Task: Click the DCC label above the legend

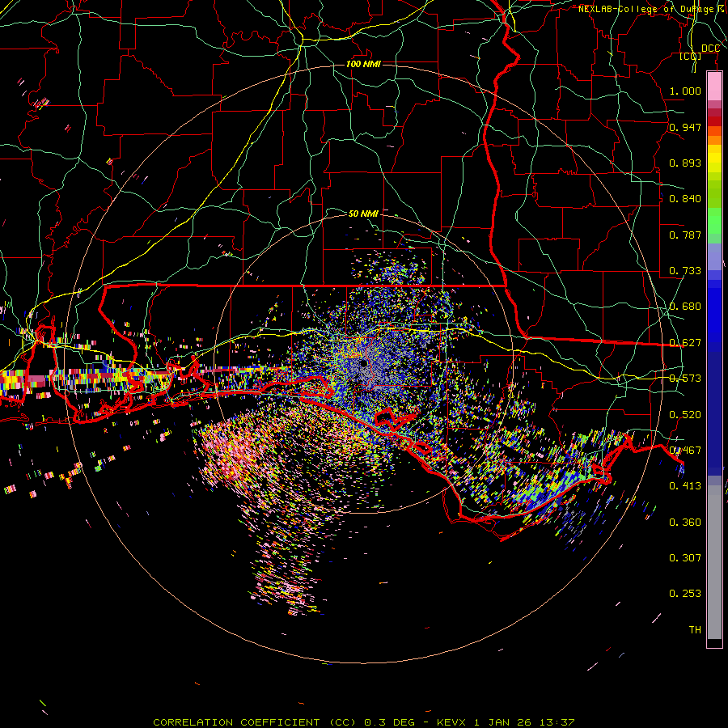Action: coord(710,48)
